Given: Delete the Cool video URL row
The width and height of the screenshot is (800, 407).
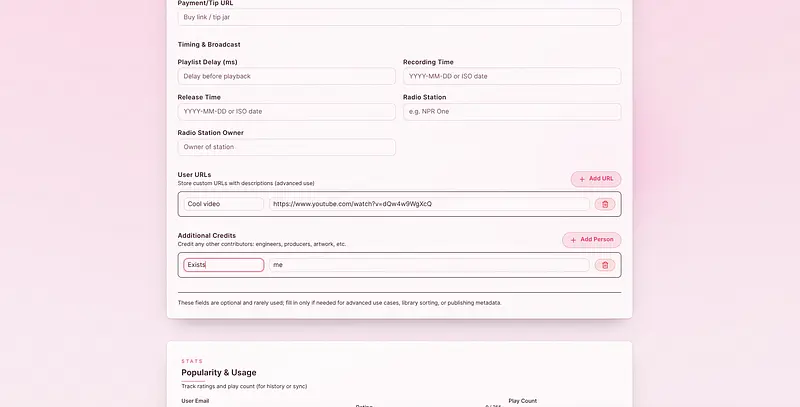Looking at the screenshot, I should click(604, 204).
